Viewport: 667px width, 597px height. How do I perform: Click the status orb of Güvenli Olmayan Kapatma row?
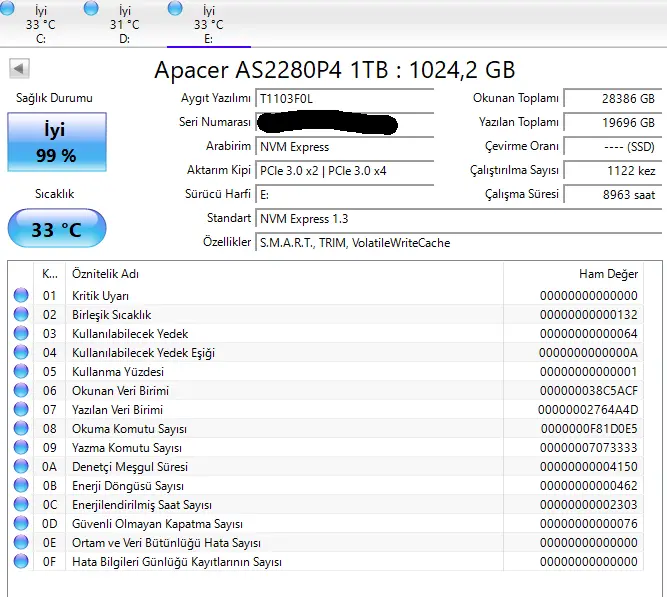point(21,523)
